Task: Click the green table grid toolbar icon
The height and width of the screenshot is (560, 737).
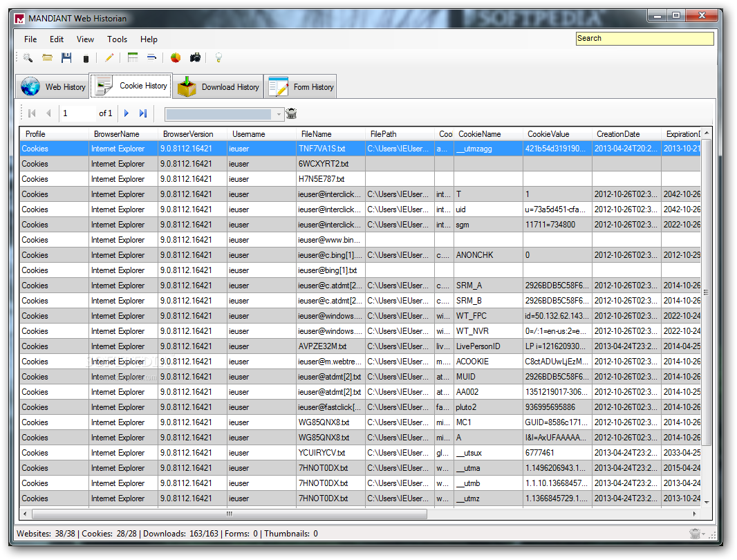Action: (x=133, y=57)
